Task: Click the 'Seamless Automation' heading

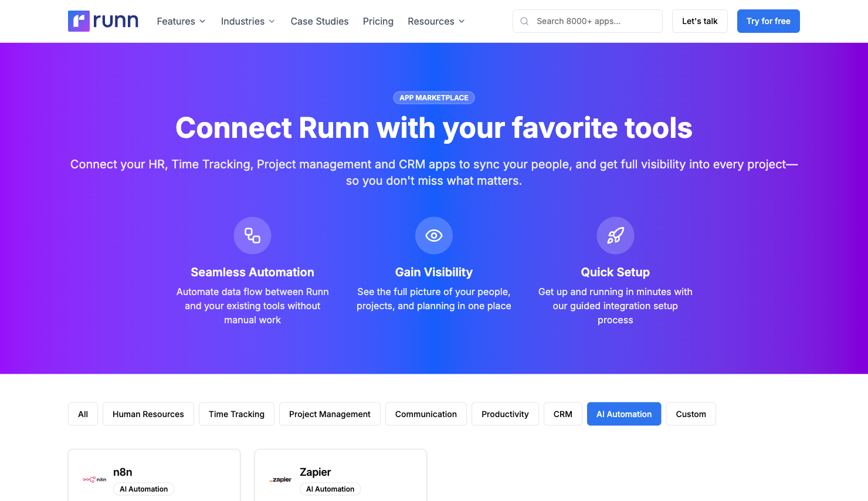Action: pyautogui.click(x=253, y=272)
